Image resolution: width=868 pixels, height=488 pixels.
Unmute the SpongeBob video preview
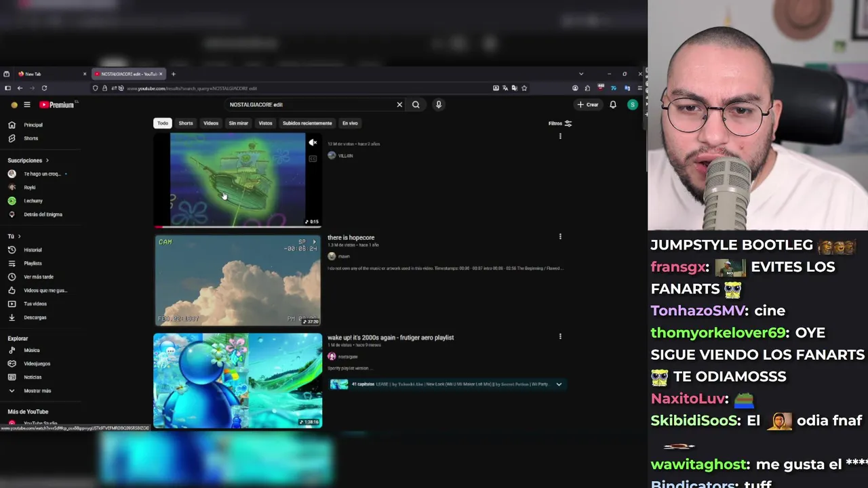[313, 143]
